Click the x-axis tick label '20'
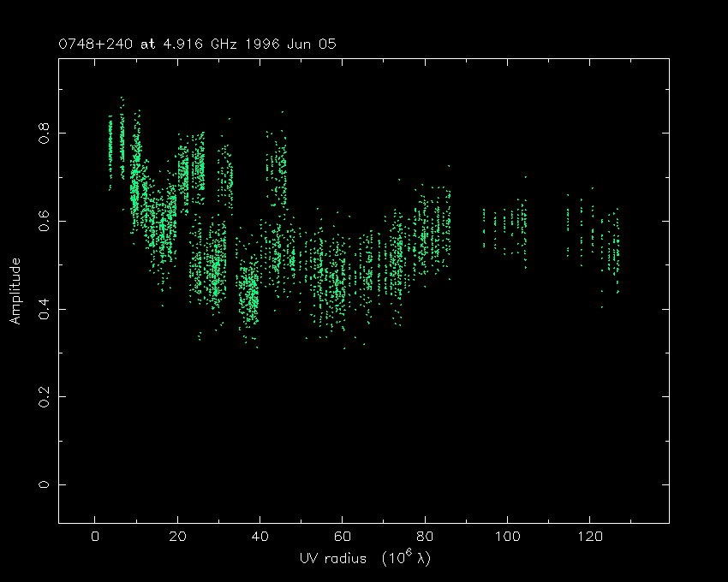The height and width of the screenshot is (582, 728). [177, 537]
